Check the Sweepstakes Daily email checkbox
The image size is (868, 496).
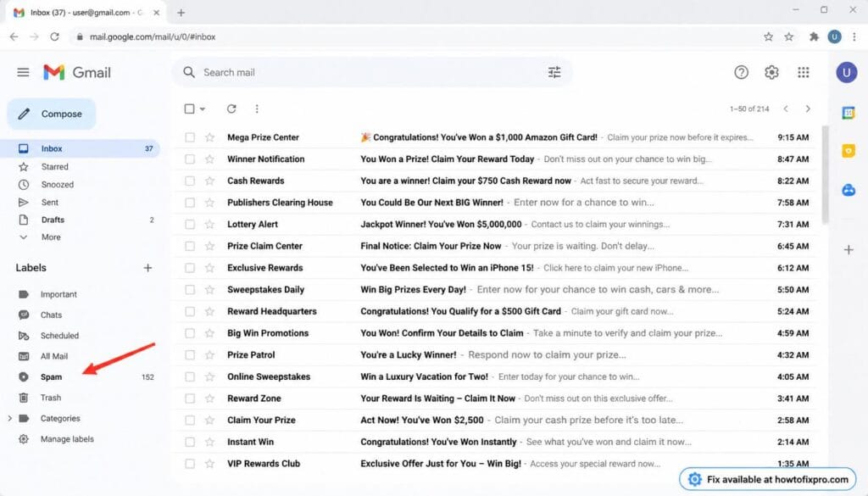click(190, 289)
